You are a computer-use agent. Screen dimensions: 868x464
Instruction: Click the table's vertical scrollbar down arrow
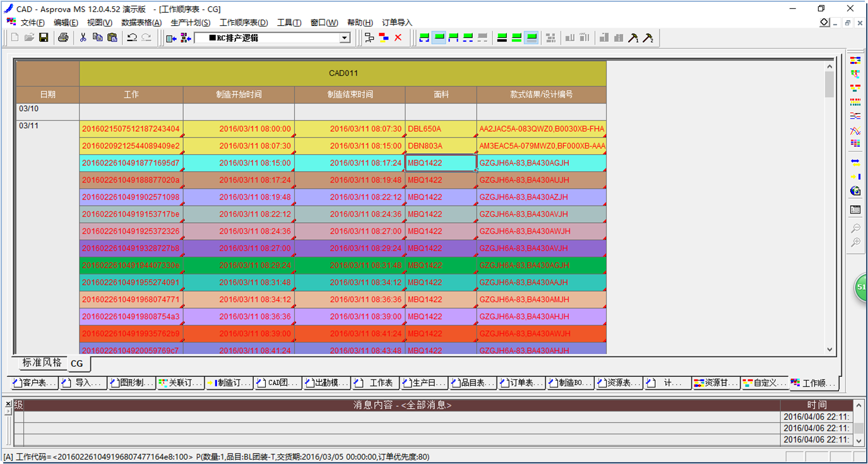pos(829,349)
